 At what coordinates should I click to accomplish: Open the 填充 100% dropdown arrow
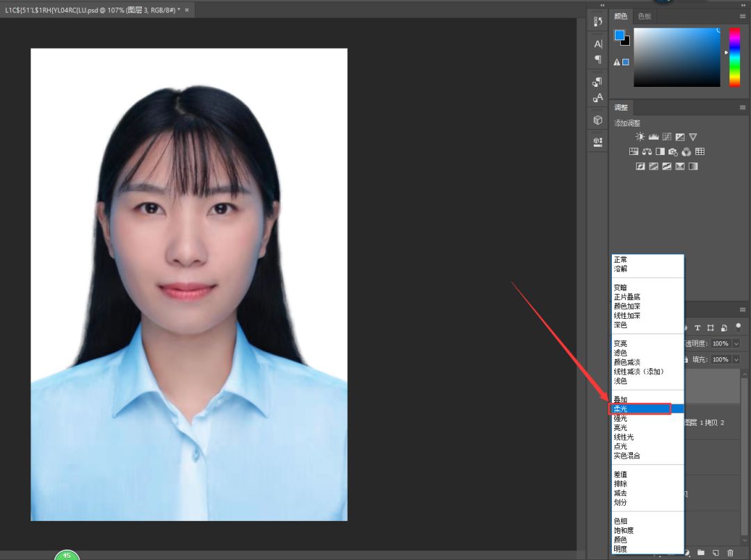point(736,360)
